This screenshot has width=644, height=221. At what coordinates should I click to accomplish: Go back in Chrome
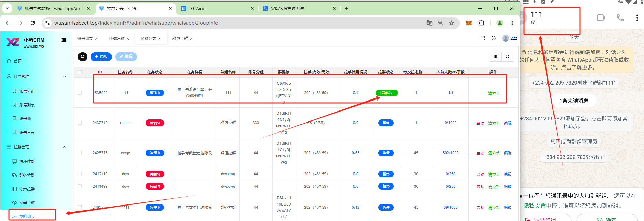point(8,23)
